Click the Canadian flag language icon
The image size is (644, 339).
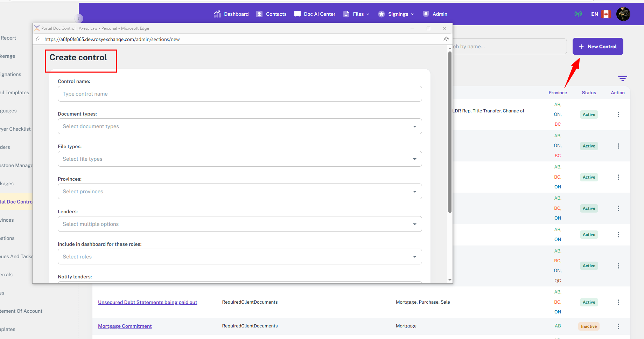click(606, 14)
